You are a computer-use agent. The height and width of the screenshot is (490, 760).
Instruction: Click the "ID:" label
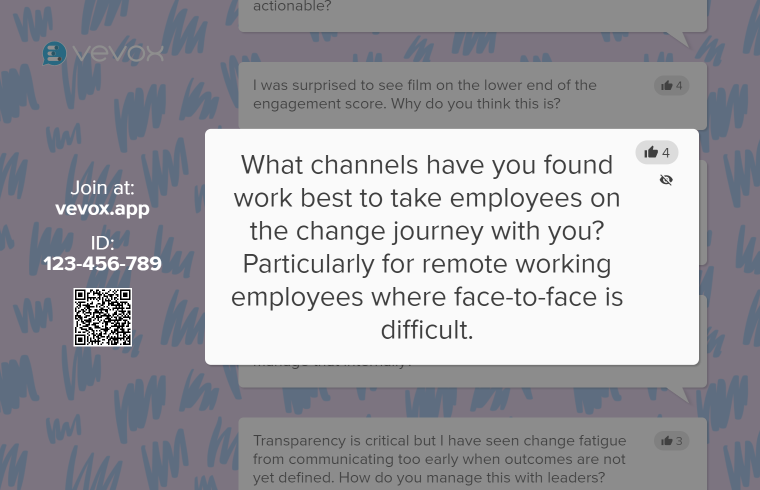(102, 243)
